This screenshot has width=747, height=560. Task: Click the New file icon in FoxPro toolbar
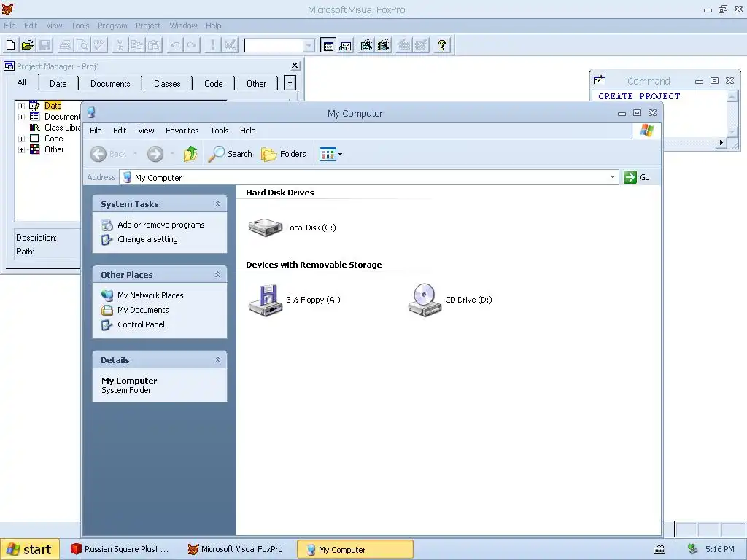pyautogui.click(x=10, y=45)
